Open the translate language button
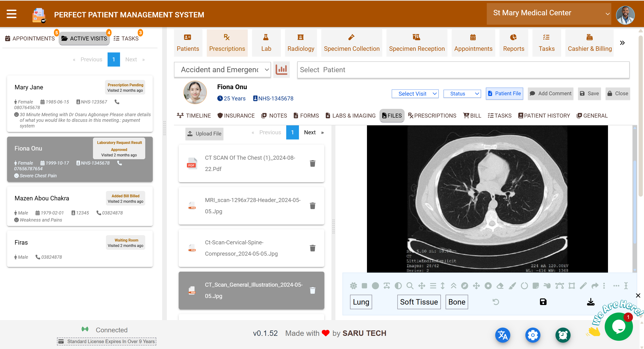This screenshot has height=349, width=644. pos(503,335)
